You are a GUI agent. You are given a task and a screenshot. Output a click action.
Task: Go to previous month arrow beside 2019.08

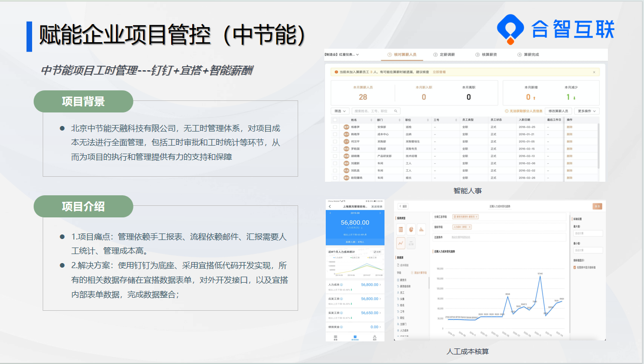pyautogui.click(x=330, y=213)
